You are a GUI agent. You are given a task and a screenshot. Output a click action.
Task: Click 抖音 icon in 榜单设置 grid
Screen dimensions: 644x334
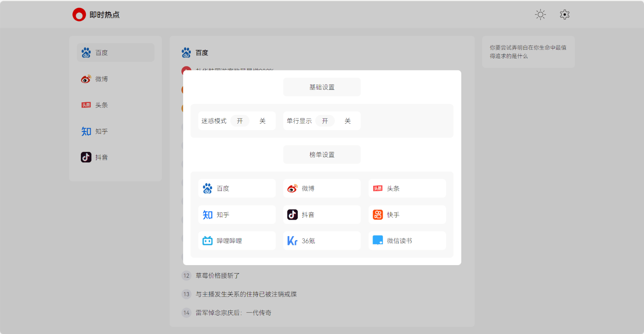292,215
